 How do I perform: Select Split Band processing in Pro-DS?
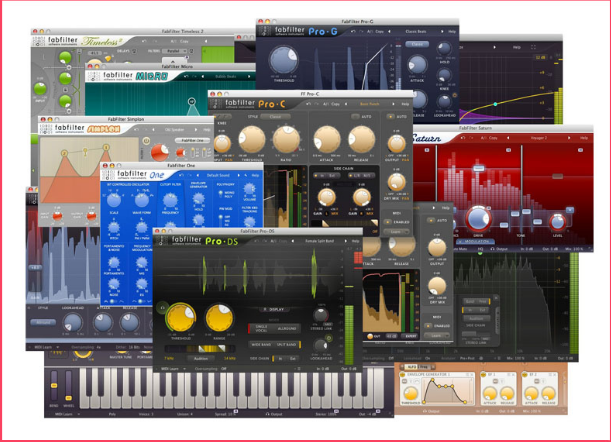(x=287, y=345)
